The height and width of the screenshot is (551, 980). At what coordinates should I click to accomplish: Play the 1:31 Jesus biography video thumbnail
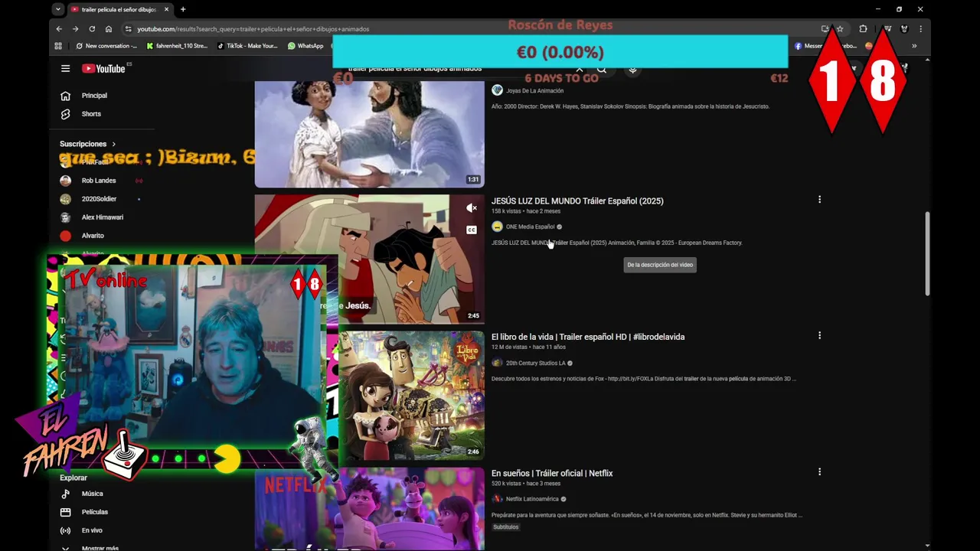click(369, 134)
